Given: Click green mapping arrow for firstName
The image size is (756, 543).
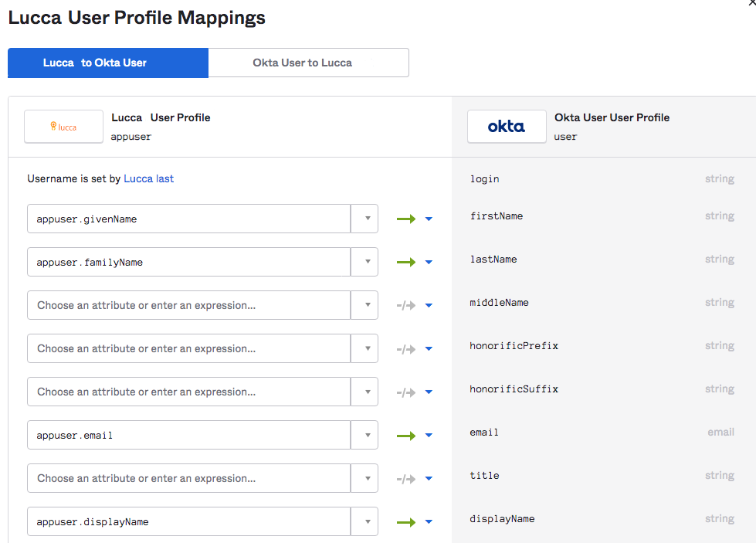Looking at the screenshot, I should (406, 219).
